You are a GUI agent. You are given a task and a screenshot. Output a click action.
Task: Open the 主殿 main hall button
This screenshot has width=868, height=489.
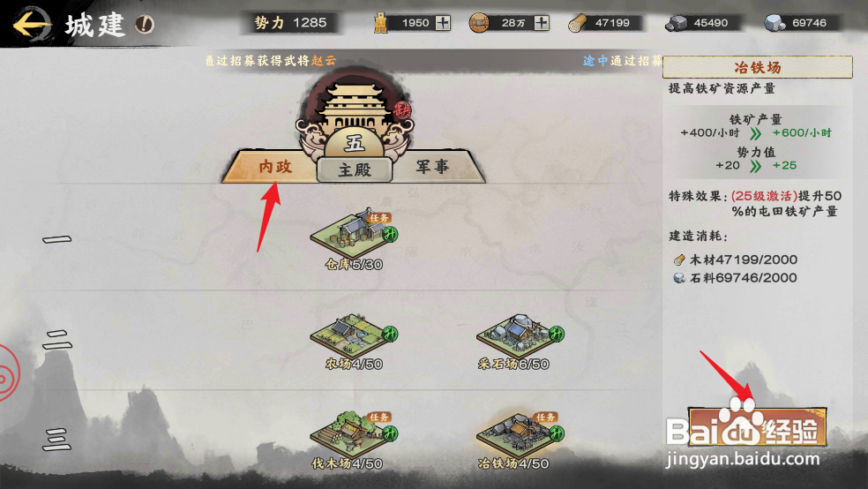[355, 169]
